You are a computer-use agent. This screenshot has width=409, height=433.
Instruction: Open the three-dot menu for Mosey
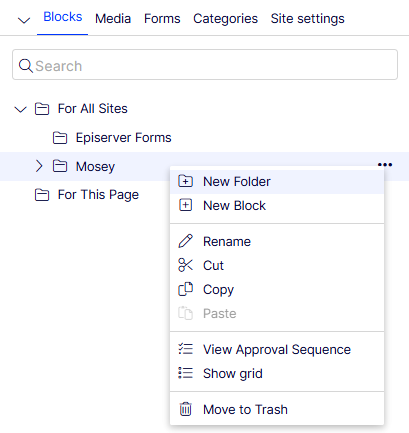385,165
